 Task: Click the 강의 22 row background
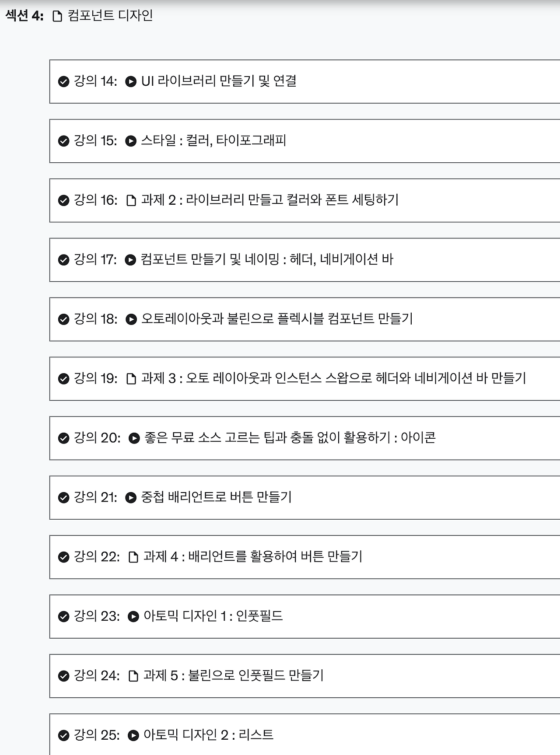tap(437, 557)
